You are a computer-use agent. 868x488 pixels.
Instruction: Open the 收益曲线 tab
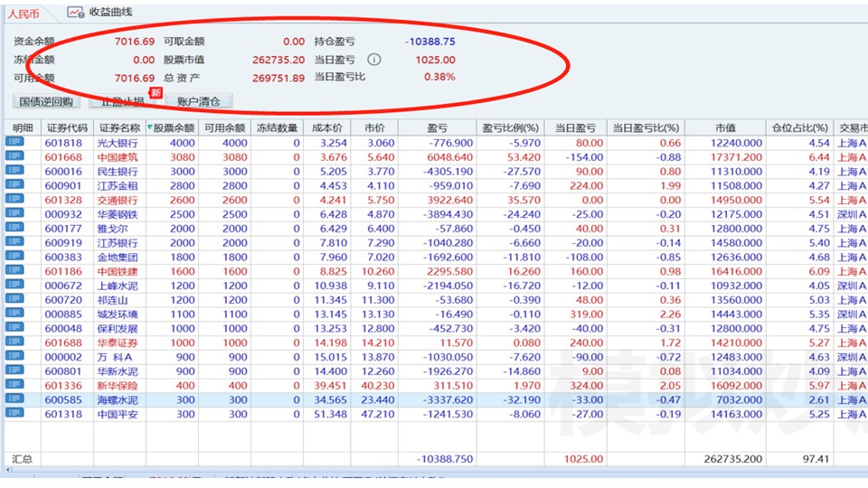[x=109, y=13]
